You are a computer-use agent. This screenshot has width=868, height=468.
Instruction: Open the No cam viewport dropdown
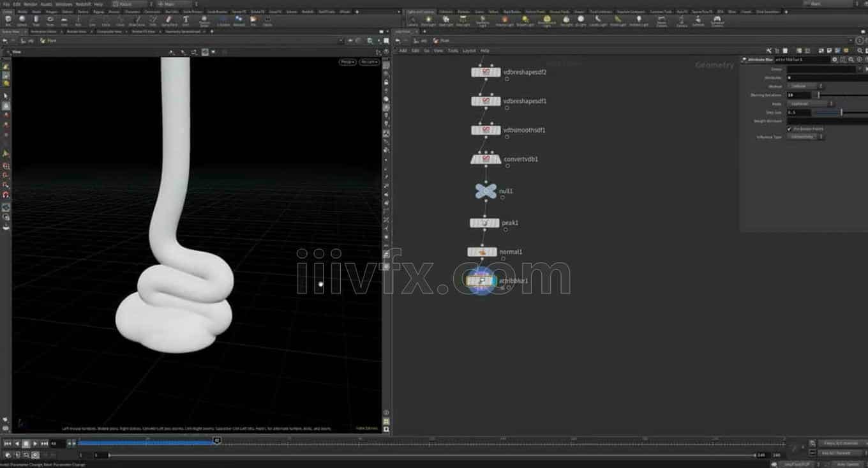coord(369,62)
